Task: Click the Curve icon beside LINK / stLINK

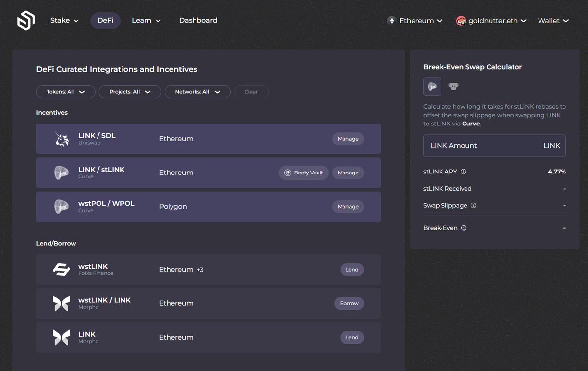Action: 62,173
